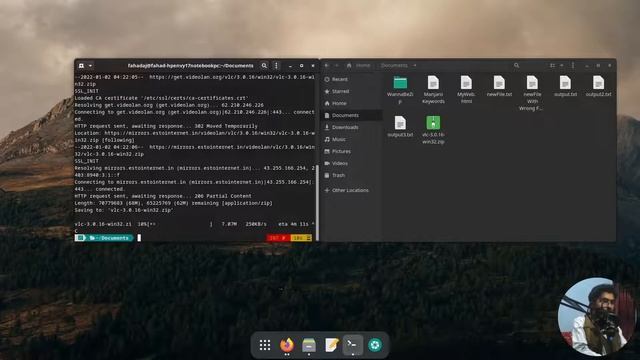Viewport: 640px width, 360px height.
Task: Toggle list/grid view in Files
Action: coord(552,65)
